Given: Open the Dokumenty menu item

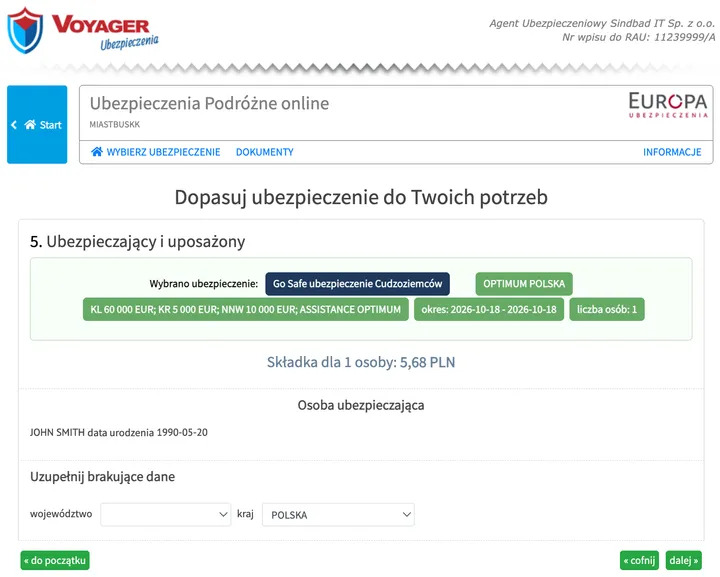Looking at the screenshot, I should coord(264,152).
